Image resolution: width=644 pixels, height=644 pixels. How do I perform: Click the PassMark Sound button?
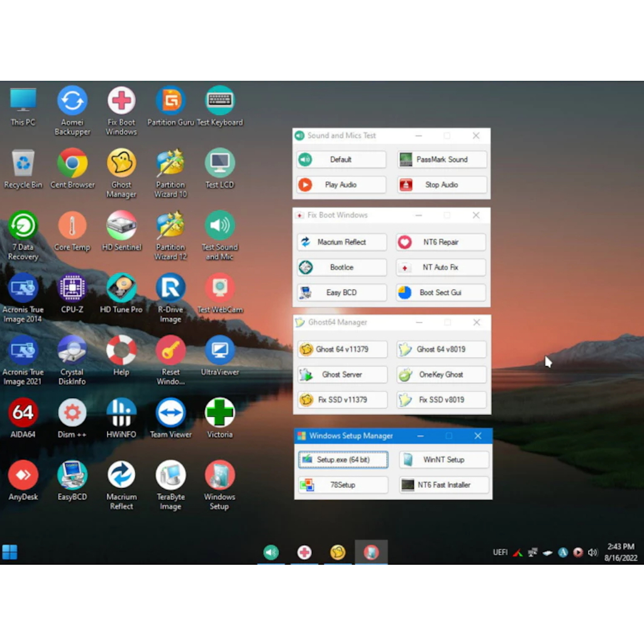442,159
